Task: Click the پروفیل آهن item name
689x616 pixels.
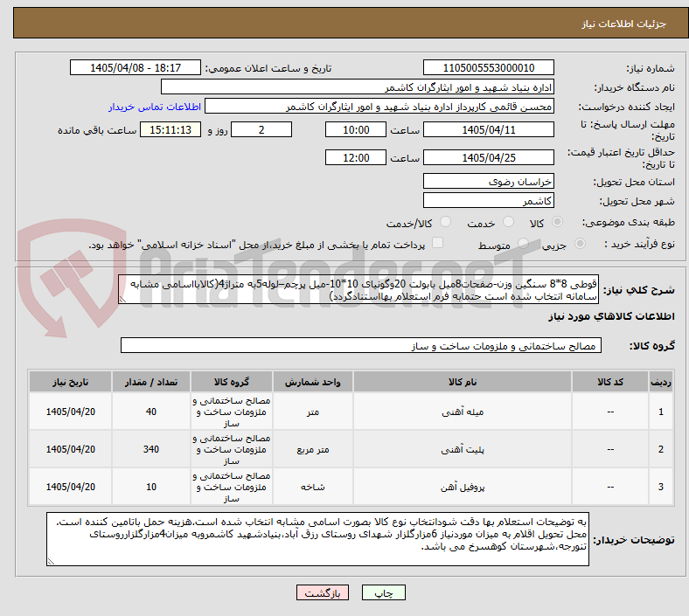Action: tap(463, 487)
